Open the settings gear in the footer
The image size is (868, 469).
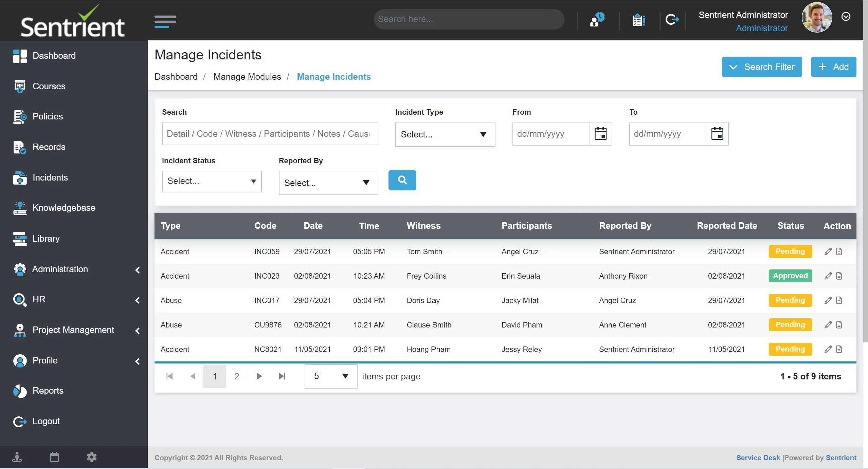(x=91, y=457)
